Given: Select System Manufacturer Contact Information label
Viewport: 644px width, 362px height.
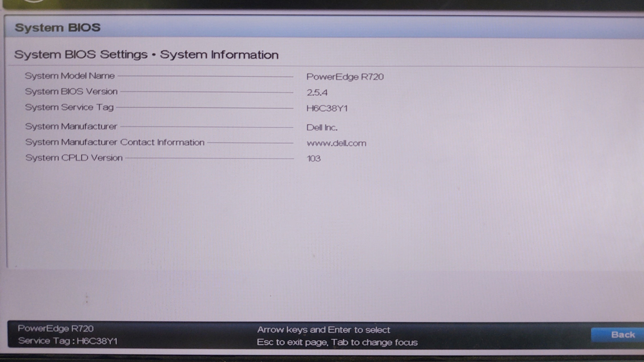Looking at the screenshot, I should click(115, 142).
